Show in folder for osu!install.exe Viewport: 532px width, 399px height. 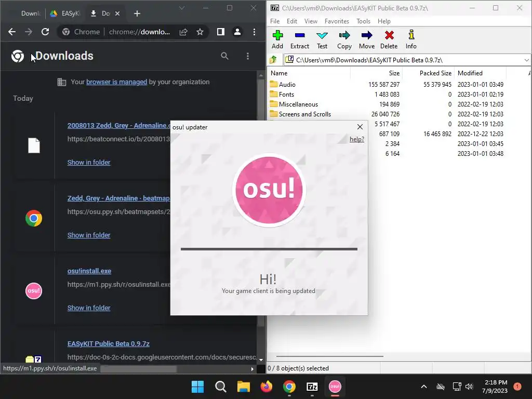coord(89,308)
